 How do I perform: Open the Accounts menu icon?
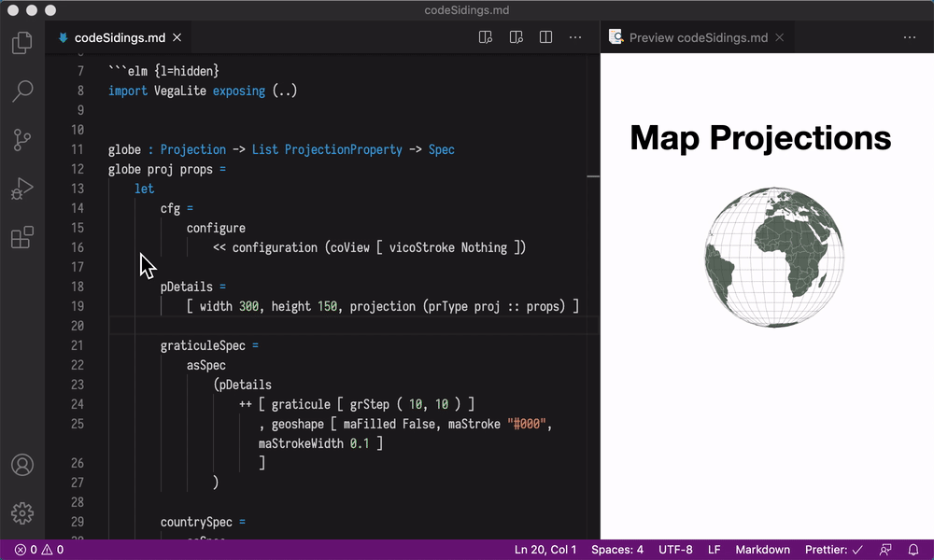22,465
